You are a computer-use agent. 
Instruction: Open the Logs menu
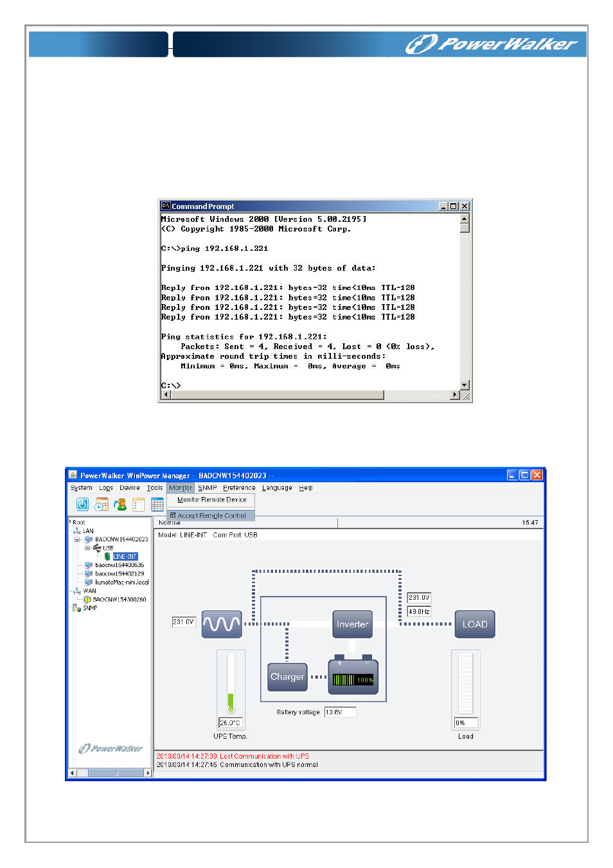click(106, 488)
